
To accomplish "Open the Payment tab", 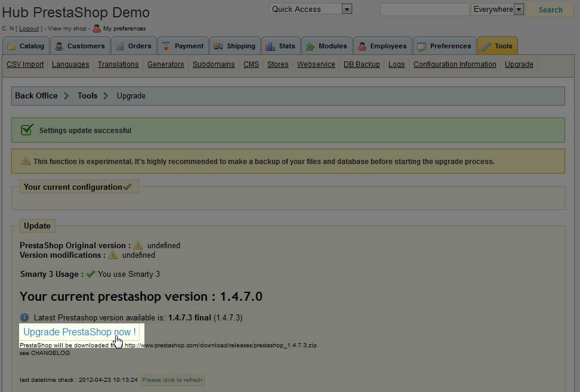I will click(x=183, y=46).
